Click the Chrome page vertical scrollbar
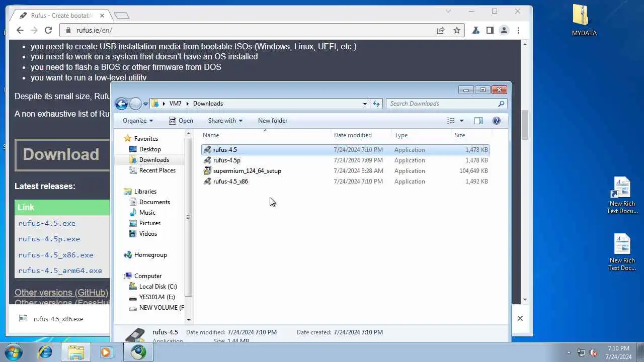The width and height of the screenshot is (644, 362). (x=525, y=124)
